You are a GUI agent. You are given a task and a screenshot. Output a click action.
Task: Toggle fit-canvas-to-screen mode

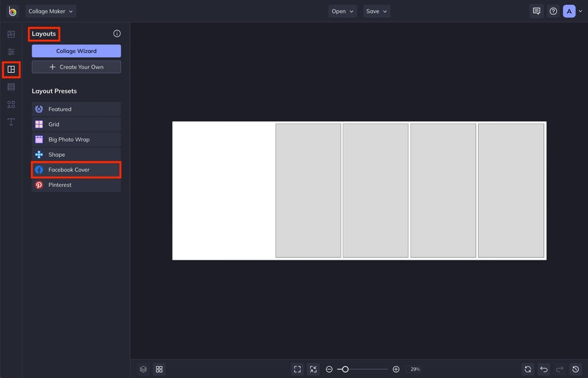pyautogui.click(x=313, y=369)
